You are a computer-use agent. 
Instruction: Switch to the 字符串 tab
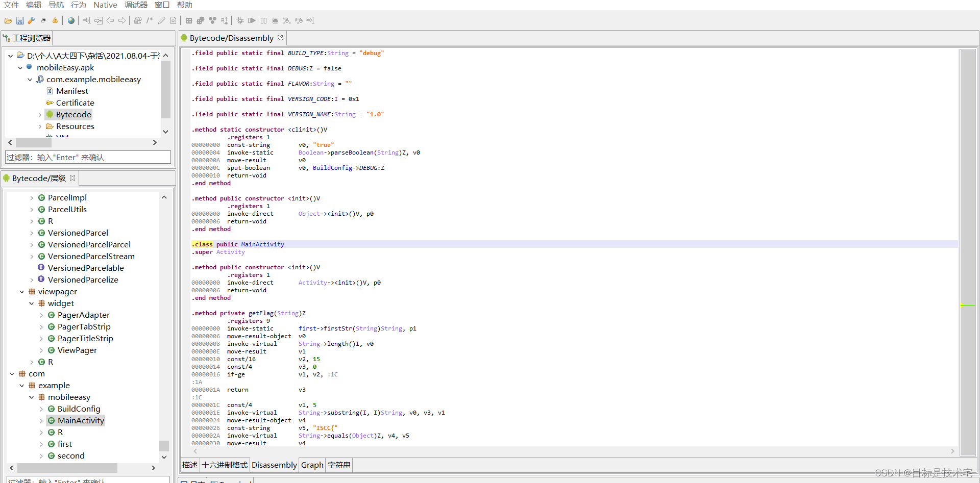tap(339, 465)
